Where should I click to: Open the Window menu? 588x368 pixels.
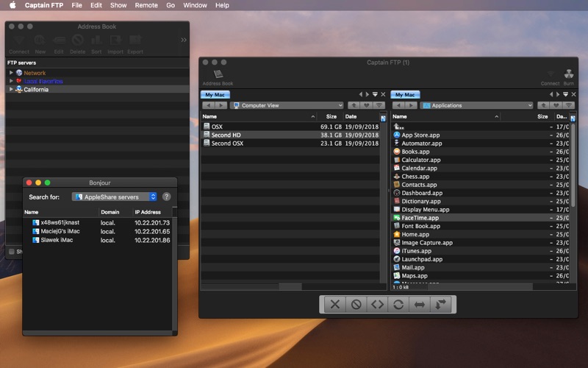[195, 5]
